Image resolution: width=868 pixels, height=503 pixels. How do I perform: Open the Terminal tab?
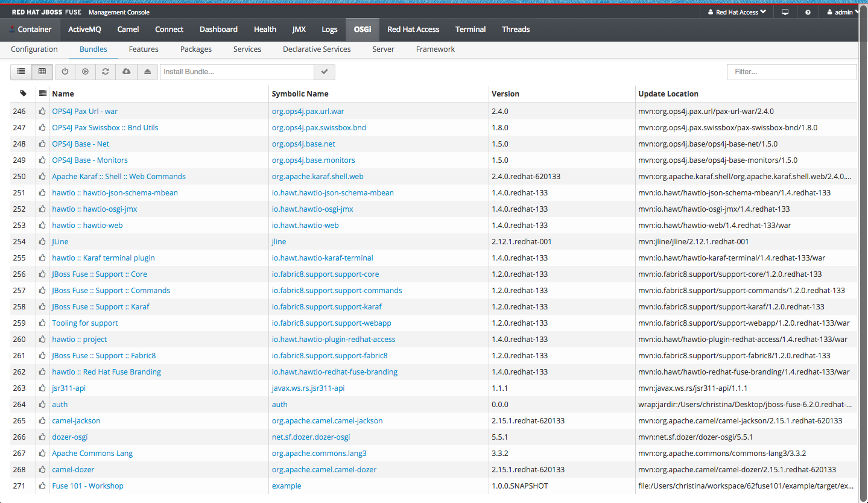point(470,29)
